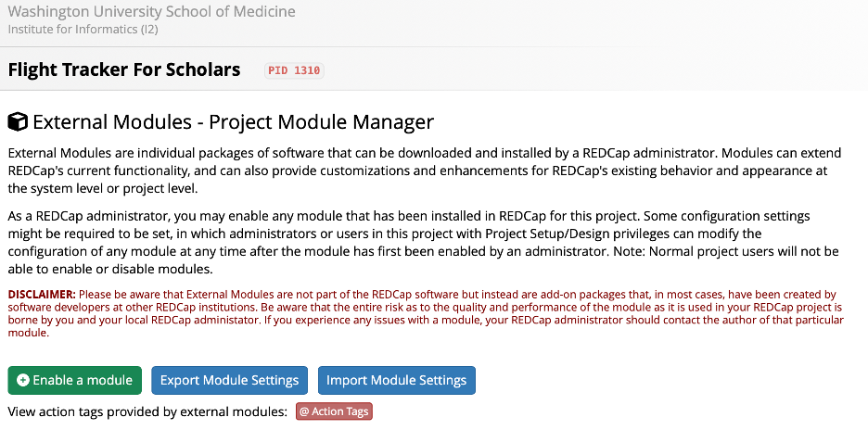The height and width of the screenshot is (430, 868).
Task: Click the plus icon on the green button
Action: [22, 380]
